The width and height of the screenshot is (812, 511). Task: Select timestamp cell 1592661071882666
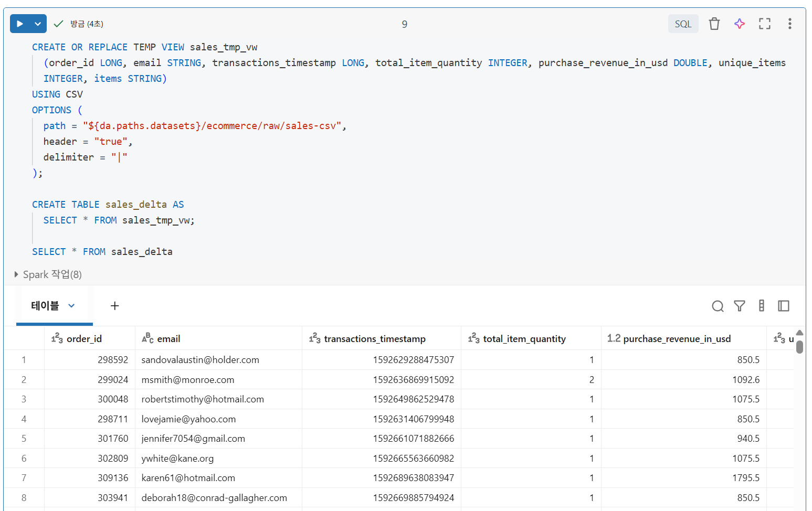coord(382,439)
